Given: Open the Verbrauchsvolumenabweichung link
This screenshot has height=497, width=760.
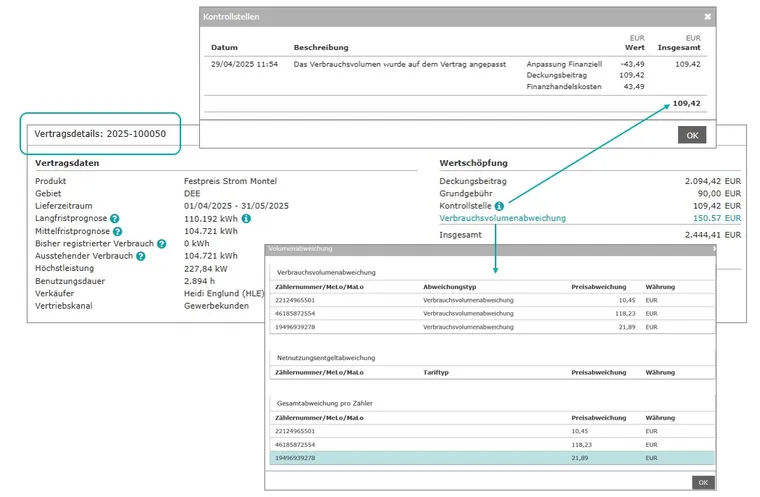Looking at the screenshot, I should (502, 218).
